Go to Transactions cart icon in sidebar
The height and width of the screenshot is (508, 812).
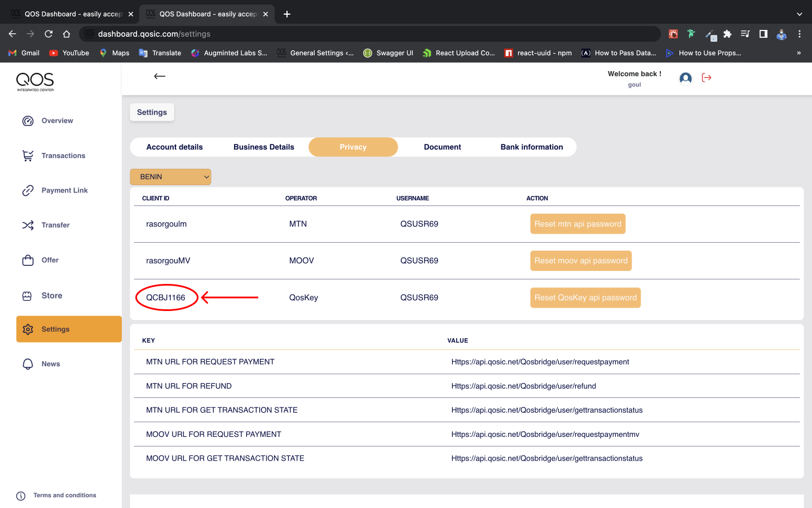coord(28,156)
